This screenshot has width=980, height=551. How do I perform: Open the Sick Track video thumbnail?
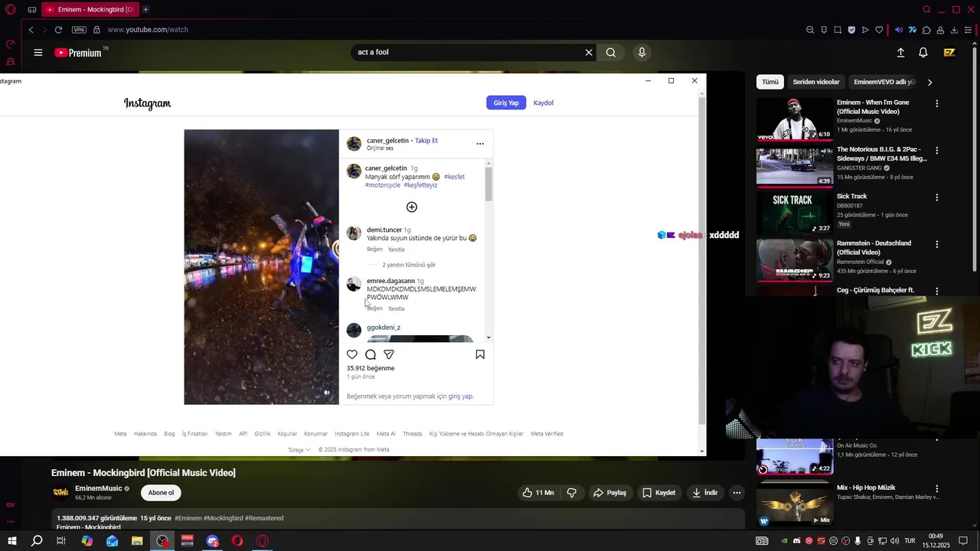click(795, 212)
